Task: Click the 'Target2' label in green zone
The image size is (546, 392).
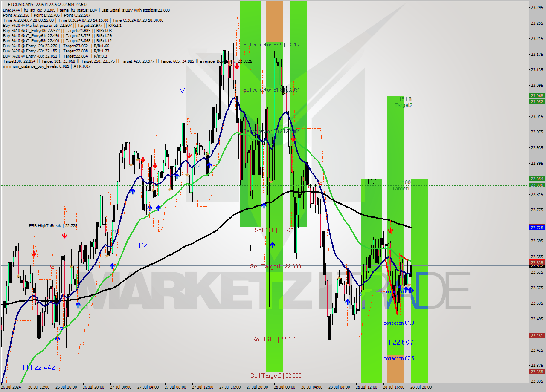Action: [x=404, y=105]
